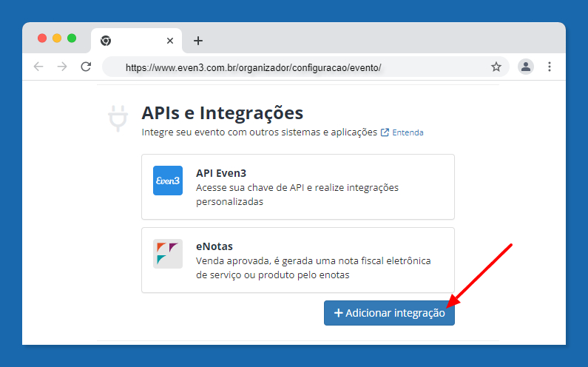Click the browser forward arrow
Image resolution: width=588 pixels, height=367 pixels.
62,67
